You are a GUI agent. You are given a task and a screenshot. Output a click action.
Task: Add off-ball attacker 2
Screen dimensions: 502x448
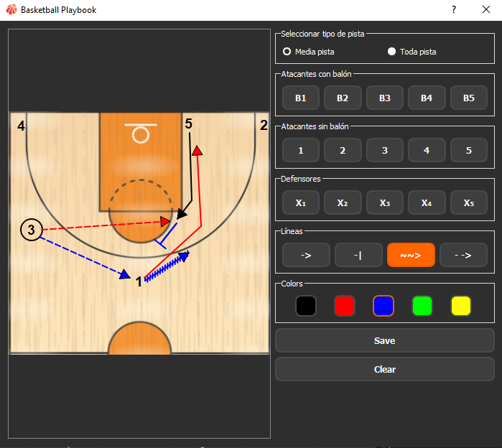(343, 150)
